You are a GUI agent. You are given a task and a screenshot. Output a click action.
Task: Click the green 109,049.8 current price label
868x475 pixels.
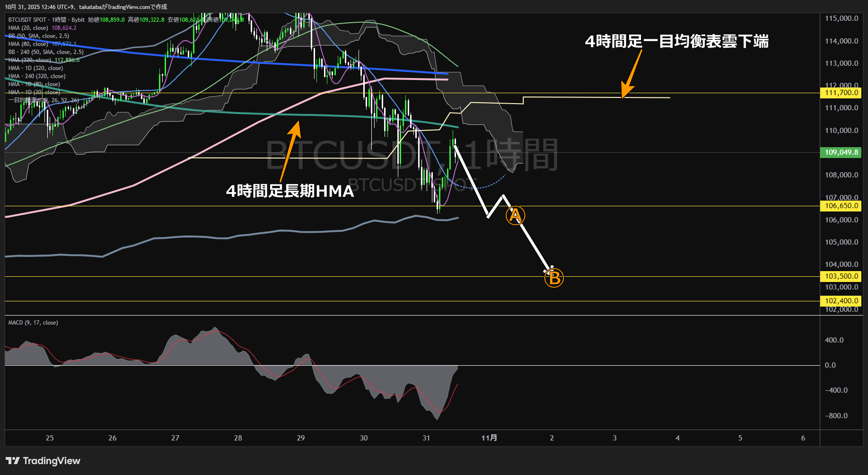[841, 152]
